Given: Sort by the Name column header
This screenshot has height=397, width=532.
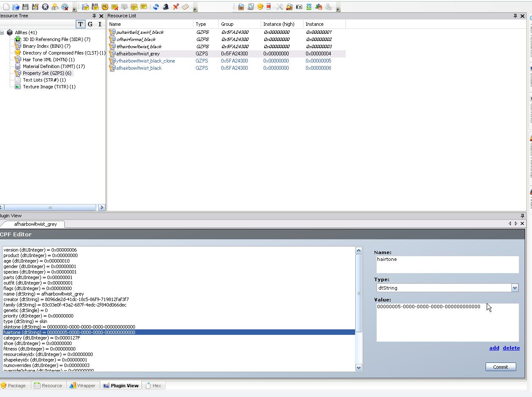Looking at the screenshot, I should (x=150, y=24).
